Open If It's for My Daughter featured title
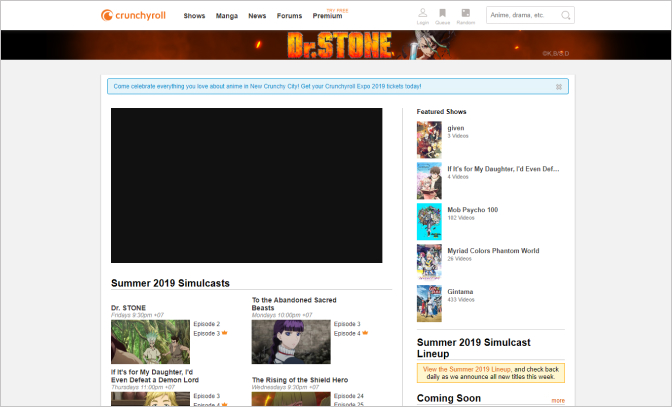The height and width of the screenshot is (407, 672). click(x=503, y=169)
